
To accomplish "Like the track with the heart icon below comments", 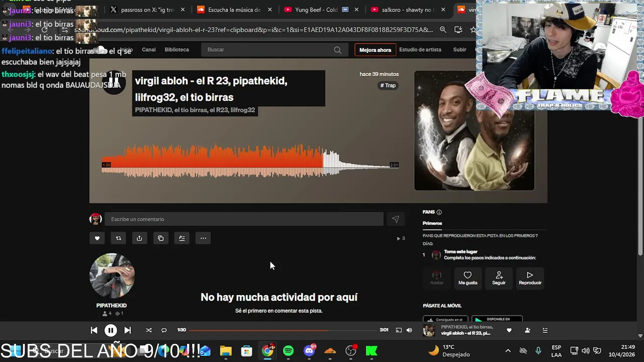I will [97, 238].
